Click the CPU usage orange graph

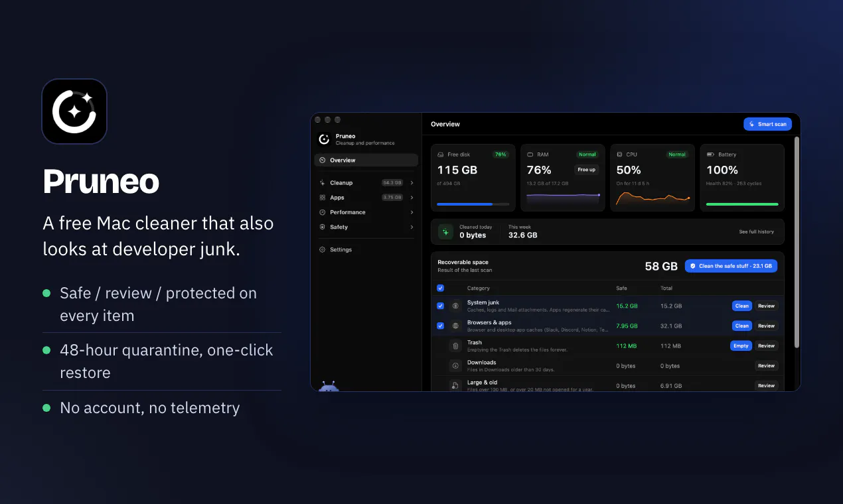tap(653, 198)
